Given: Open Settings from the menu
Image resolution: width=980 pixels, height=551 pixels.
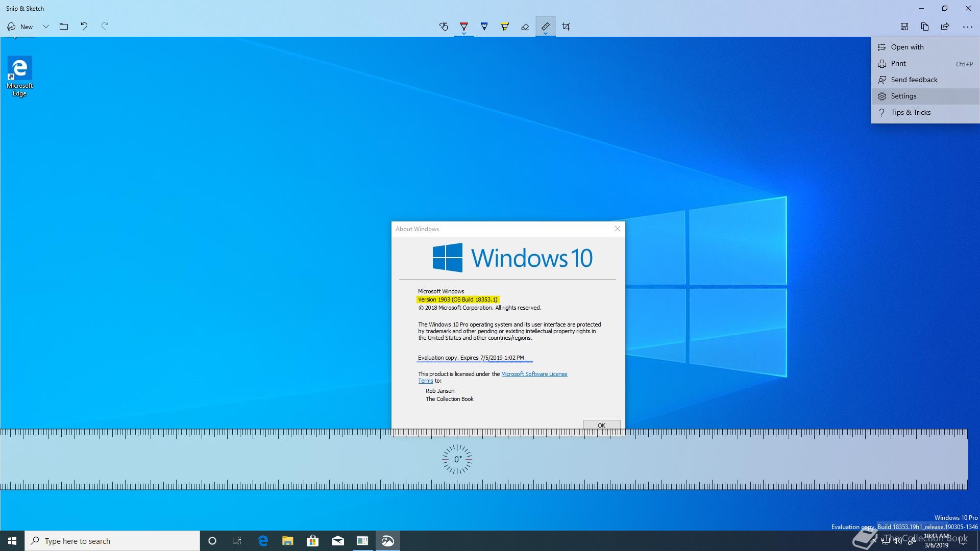Looking at the screenshot, I should pos(925,96).
